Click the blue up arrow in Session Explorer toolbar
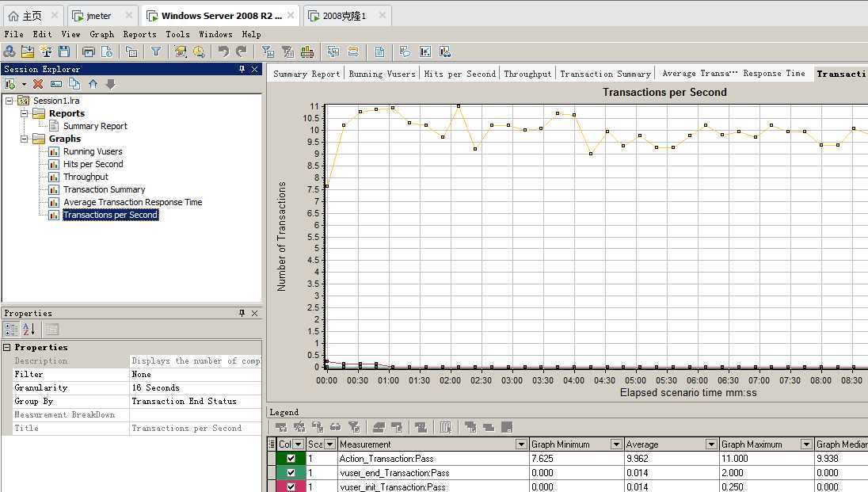 point(93,84)
